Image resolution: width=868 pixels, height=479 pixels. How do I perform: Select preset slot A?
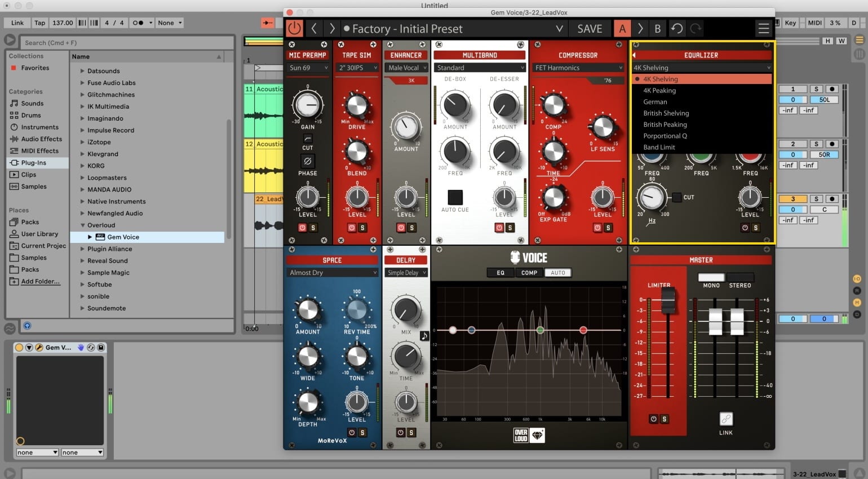pyautogui.click(x=622, y=29)
